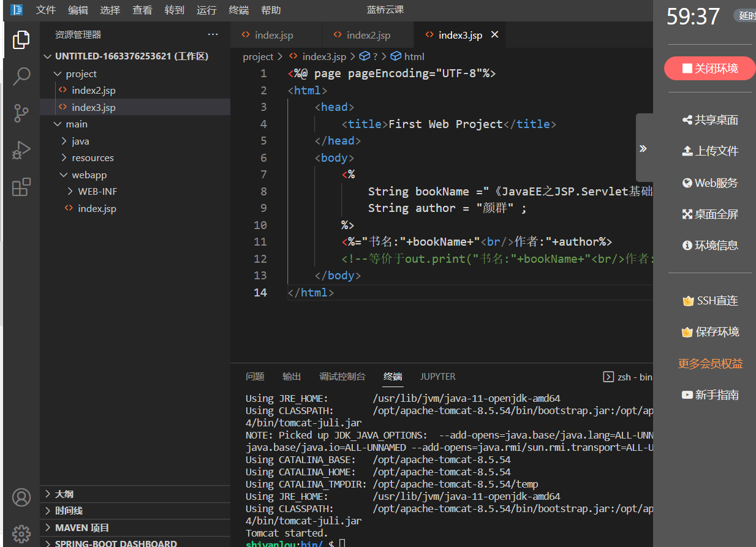Viewport: 756px width, 547px height.
Task: Click line 14 closing html tag
Action: (x=311, y=292)
